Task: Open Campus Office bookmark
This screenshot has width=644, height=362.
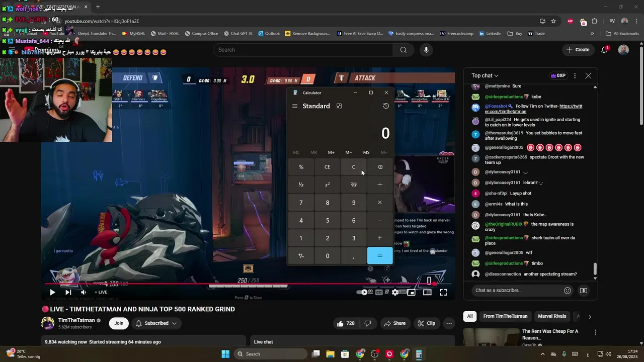Action: 201,34
